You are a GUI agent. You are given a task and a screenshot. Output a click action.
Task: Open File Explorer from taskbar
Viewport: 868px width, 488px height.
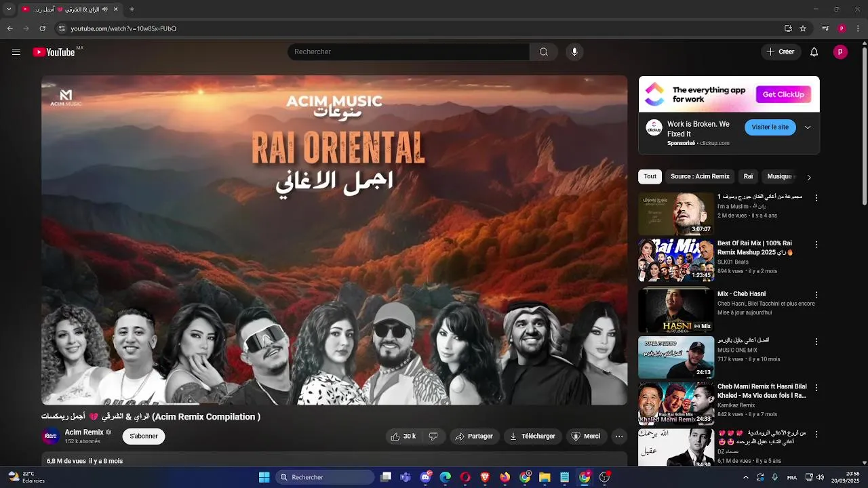pyautogui.click(x=545, y=477)
